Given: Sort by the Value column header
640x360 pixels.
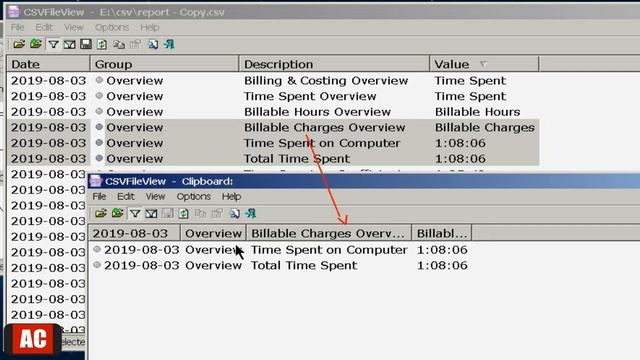Looking at the screenshot, I should [484, 64].
